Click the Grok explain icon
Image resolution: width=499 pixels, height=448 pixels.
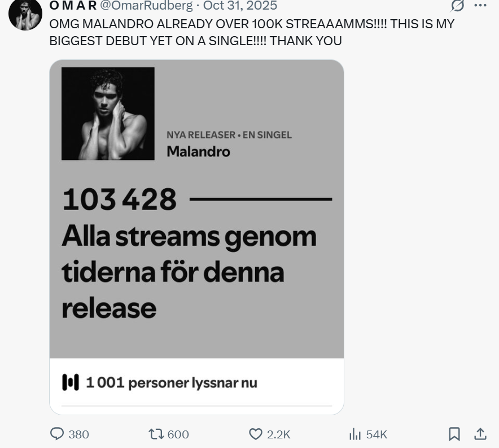(457, 6)
